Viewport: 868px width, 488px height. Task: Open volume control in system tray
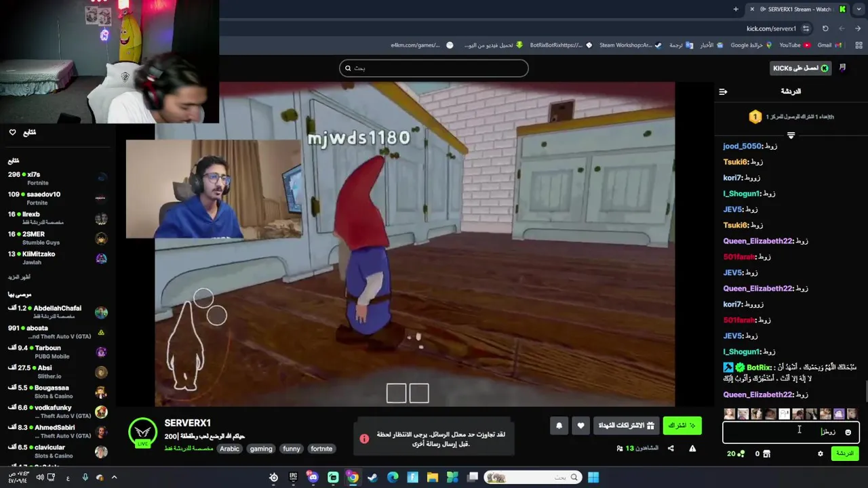pyautogui.click(x=40, y=477)
